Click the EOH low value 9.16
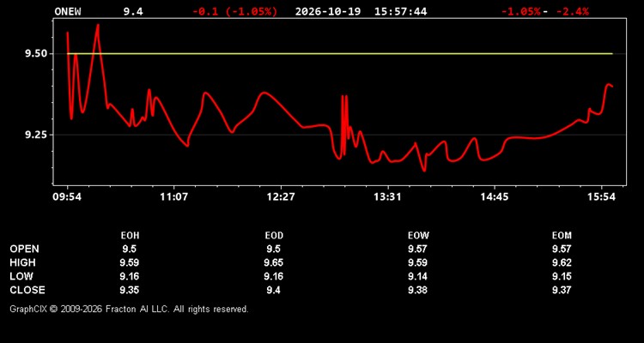This screenshot has height=343, width=644. [130, 276]
